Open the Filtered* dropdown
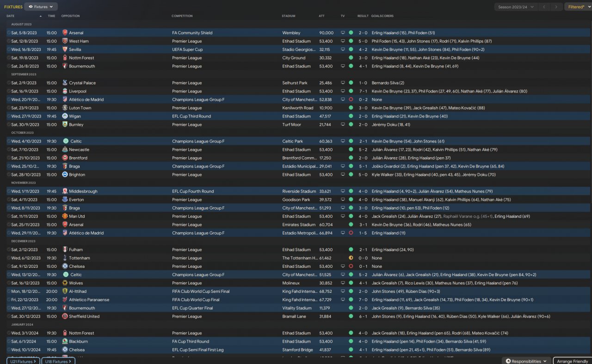 578,7
